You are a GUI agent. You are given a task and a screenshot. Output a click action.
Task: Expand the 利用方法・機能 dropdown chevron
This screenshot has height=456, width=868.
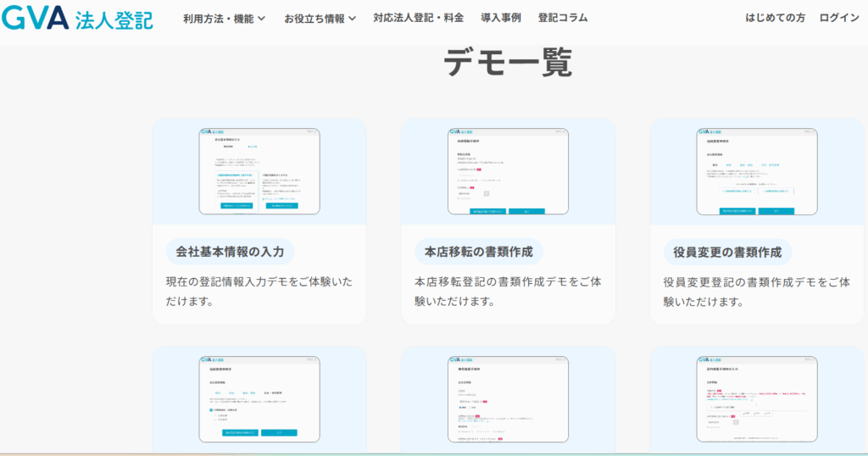pos(261,18)
